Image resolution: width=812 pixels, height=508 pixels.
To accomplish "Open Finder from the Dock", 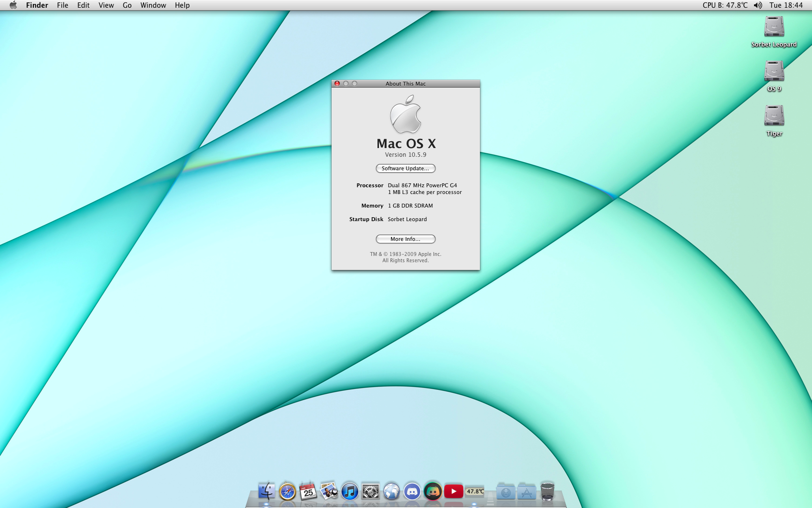I will (x=266, y=492).
